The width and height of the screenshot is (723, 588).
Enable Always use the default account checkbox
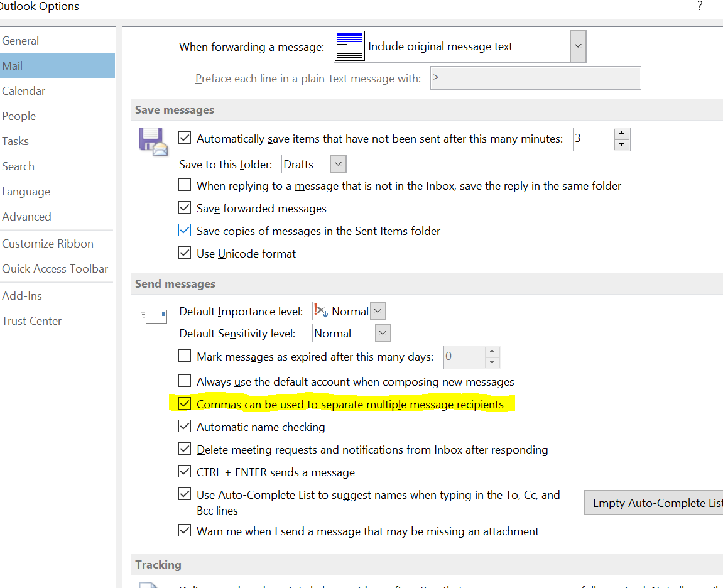click(x=185, y=381)
